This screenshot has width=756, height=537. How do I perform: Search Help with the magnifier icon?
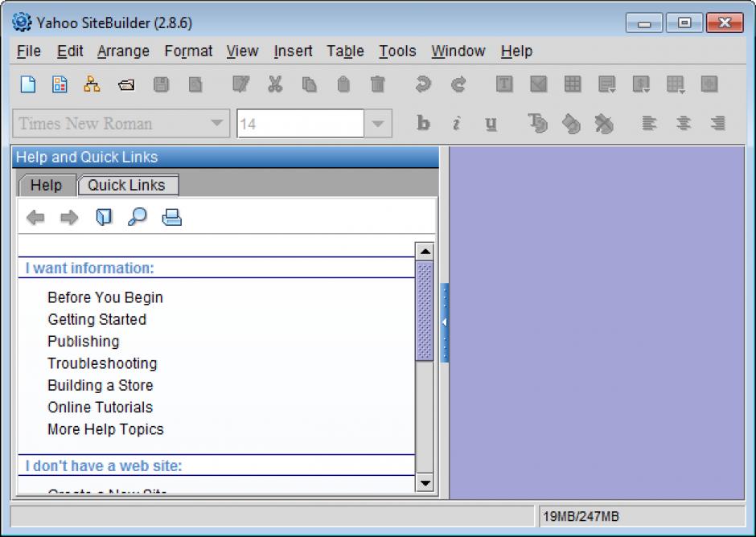[138, 217]
